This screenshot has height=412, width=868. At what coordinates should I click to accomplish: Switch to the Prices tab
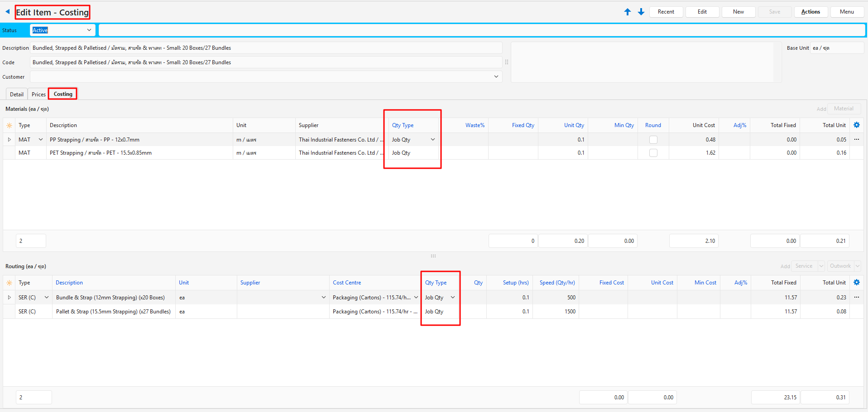click(38, 95)
